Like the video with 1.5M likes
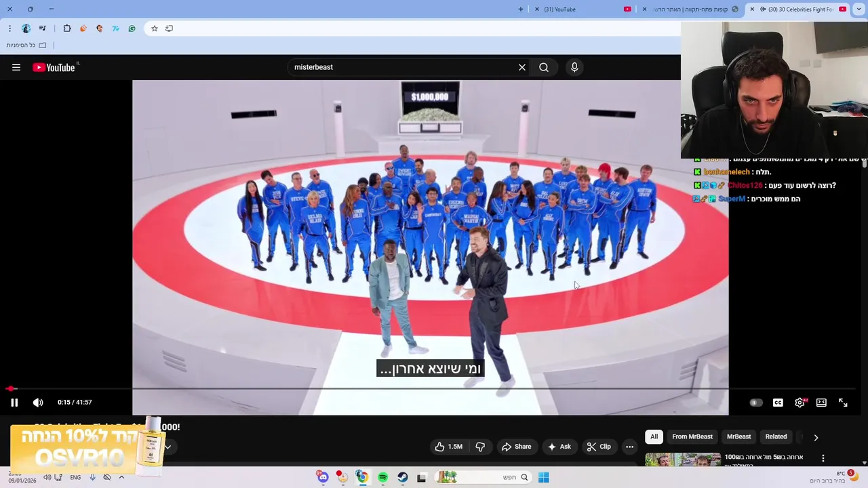Screen dimensions: 868x488 pos(448,447)
